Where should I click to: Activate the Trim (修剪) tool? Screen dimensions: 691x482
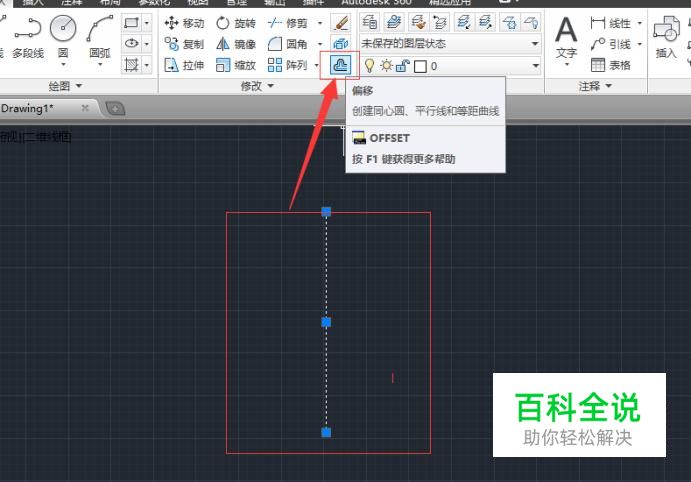click(288, 22)
